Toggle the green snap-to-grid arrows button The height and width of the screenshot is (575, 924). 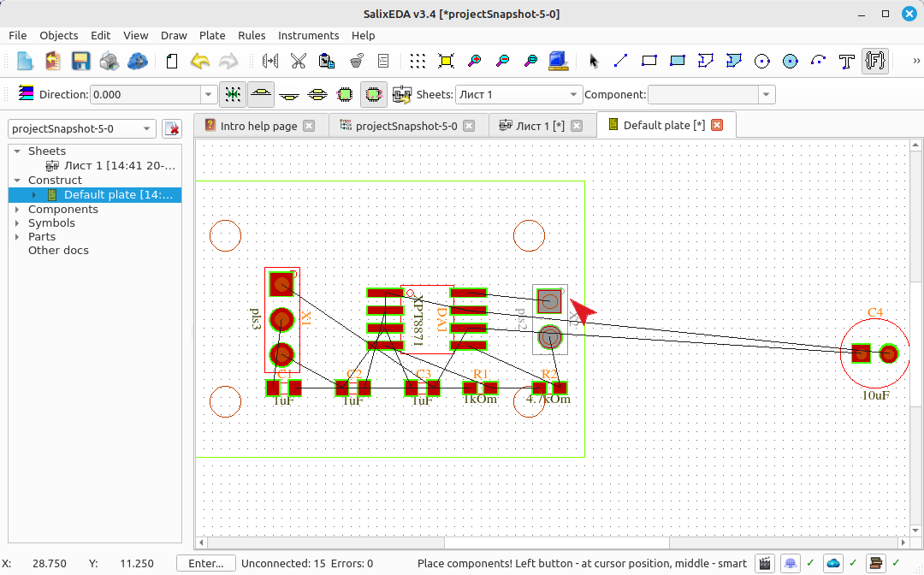point(233,94)
